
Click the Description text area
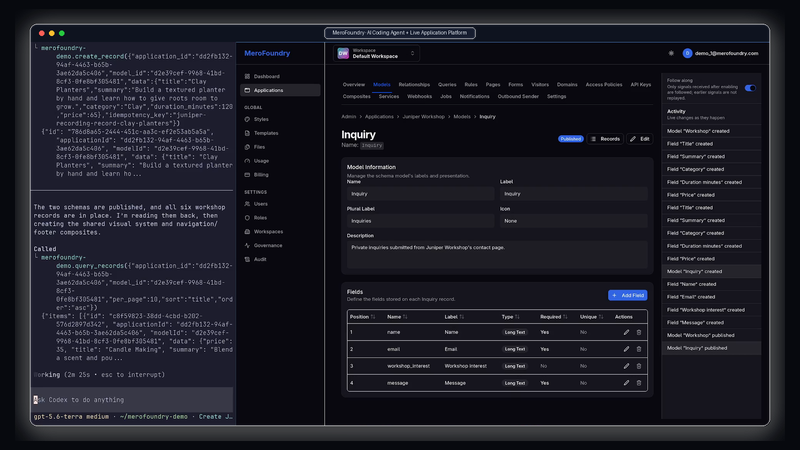coord(497,254)
